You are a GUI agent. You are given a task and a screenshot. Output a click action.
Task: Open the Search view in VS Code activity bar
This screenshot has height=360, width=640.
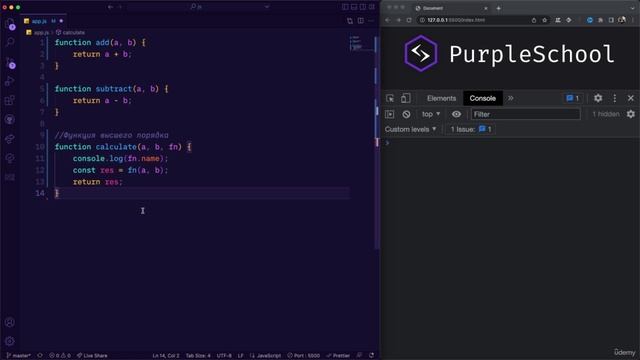[10, 42]
